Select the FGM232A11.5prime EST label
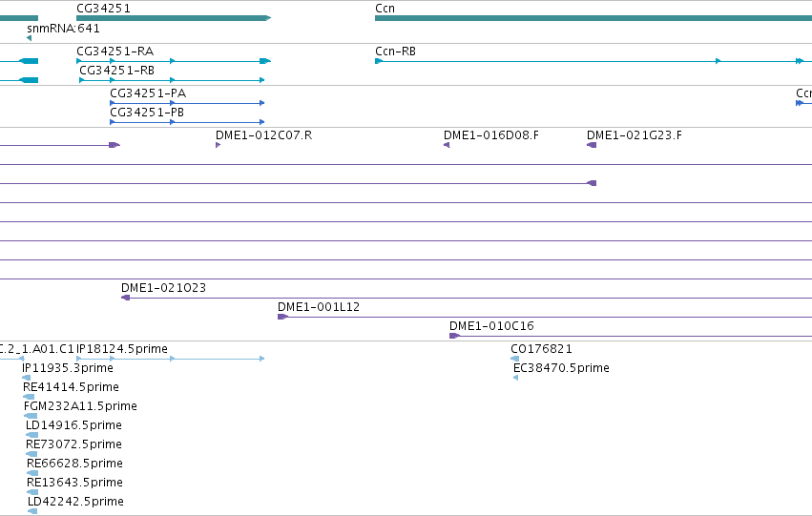This screenshot has height=516, width=812. tap(80, 406)
